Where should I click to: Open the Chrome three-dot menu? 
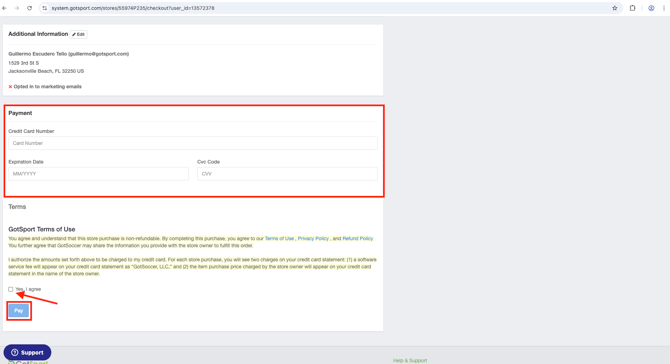click(664, 8)
